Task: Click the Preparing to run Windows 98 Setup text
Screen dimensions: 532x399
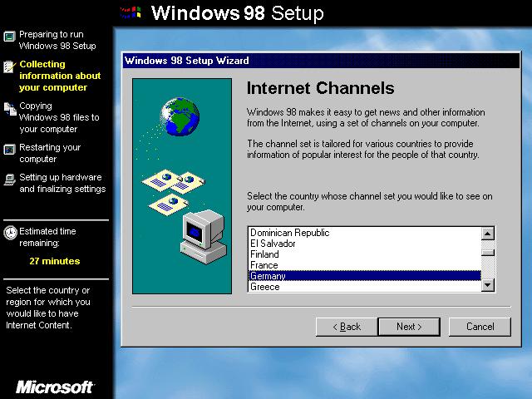Action: (57, 40)
